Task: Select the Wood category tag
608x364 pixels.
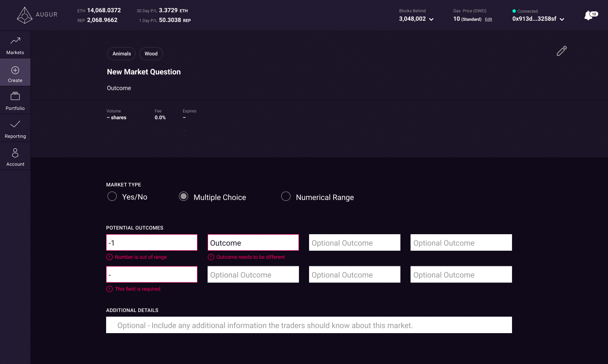Action: tap(151, 54)
